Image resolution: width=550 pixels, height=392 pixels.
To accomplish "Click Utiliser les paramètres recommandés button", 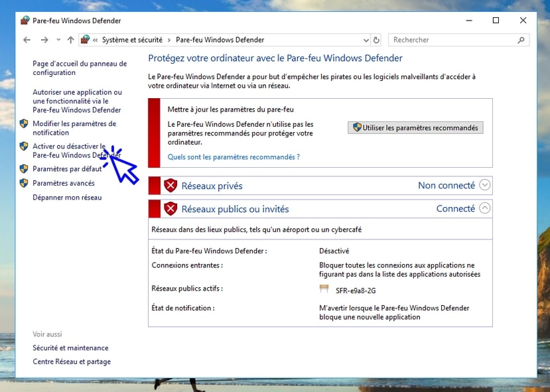I will point(415,127).
